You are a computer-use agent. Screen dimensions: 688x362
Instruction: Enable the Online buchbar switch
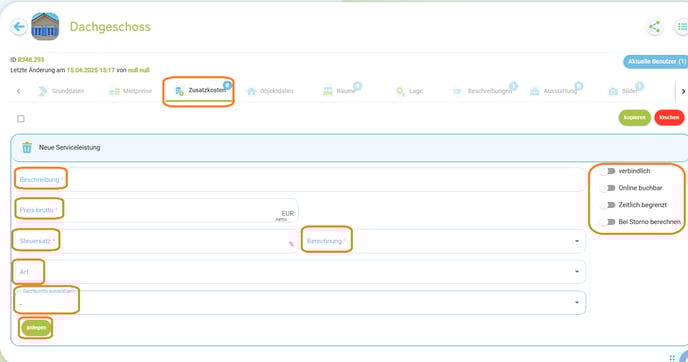[x=608, y=188]
